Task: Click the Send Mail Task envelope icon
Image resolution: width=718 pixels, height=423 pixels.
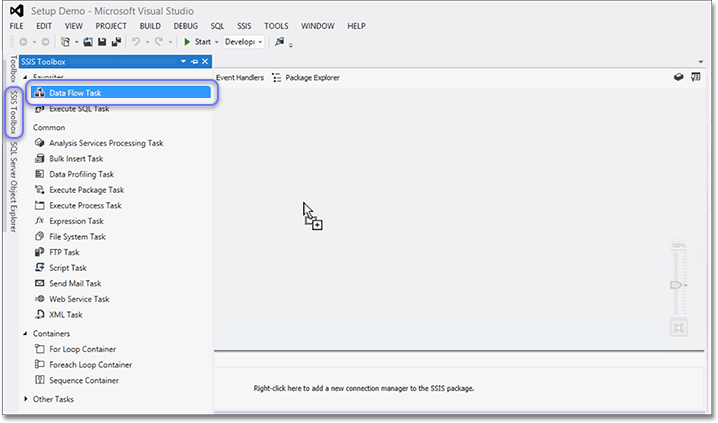Action: (x=40, y=283)
